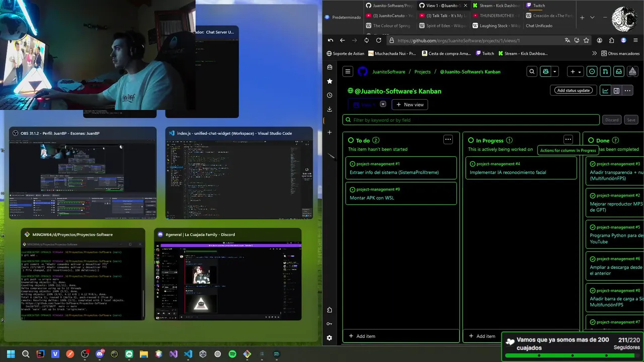Image resolution: width=644 pixels, height=362 pixels.
Task: Open Spotify from the taskbar
Action: tap(232, 354)
